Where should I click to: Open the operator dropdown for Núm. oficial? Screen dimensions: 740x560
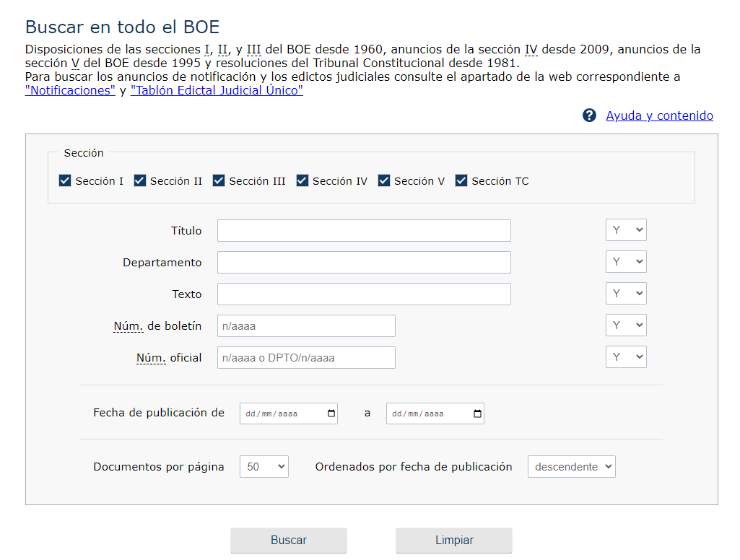pos(626,357)
